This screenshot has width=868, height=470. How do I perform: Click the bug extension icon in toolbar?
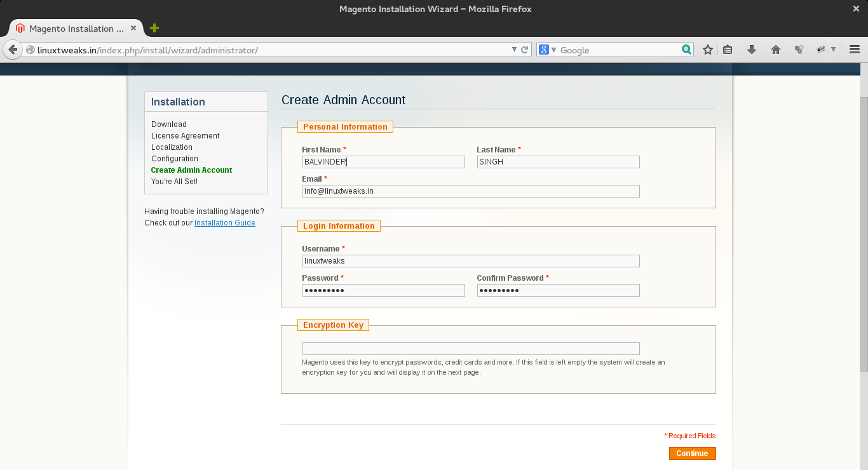[x=821, y=50]
